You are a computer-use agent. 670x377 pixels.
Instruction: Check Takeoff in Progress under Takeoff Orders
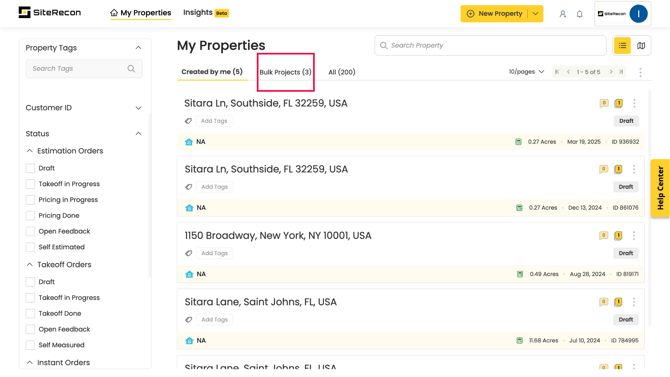point(30,297)
